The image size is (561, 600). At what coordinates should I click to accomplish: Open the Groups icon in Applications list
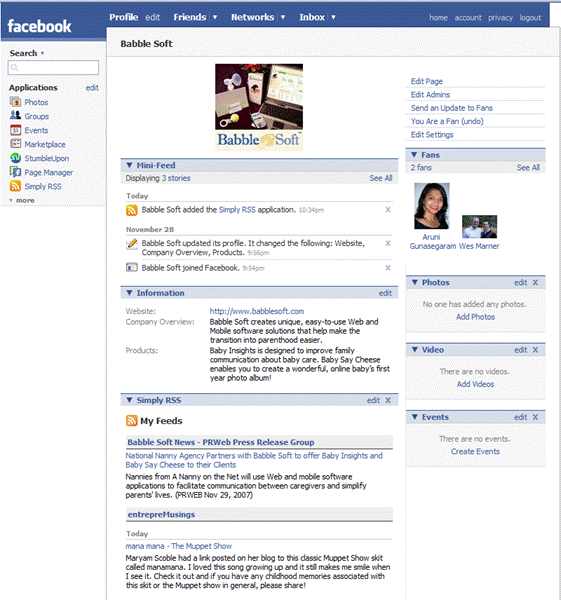click(x=15, y=116)
